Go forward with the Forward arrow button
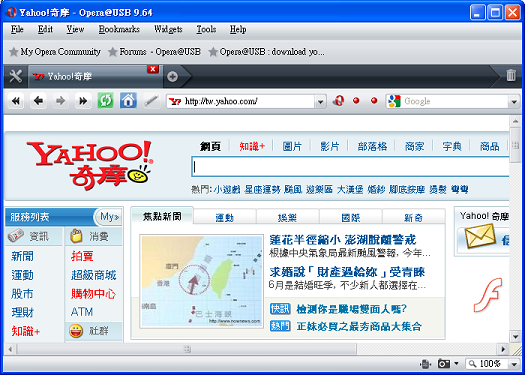525x375 pixels. tap(60, 101)
